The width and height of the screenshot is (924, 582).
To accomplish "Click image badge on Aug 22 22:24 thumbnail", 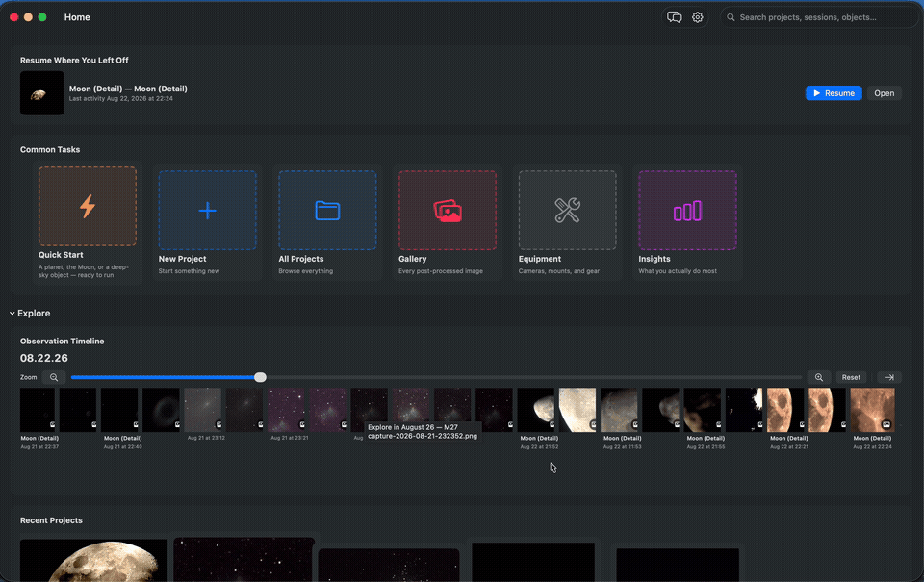I will tap(886, 424).
